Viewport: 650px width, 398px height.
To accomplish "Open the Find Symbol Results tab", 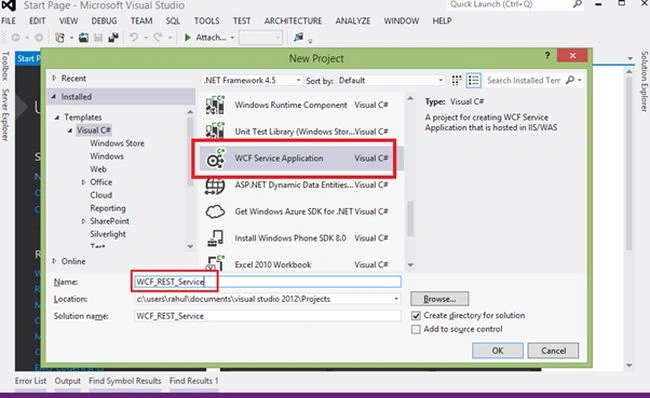I will [x=125, y=381].
